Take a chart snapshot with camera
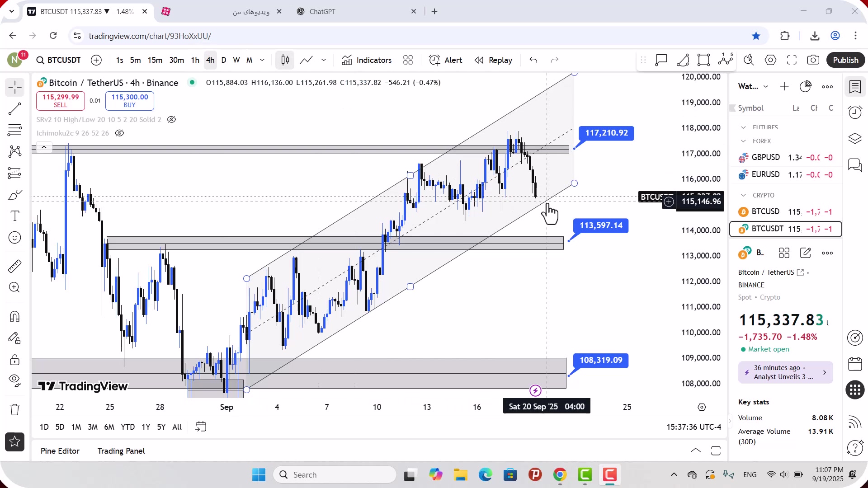The image size is (868, 488). click(x=813, y=60)
